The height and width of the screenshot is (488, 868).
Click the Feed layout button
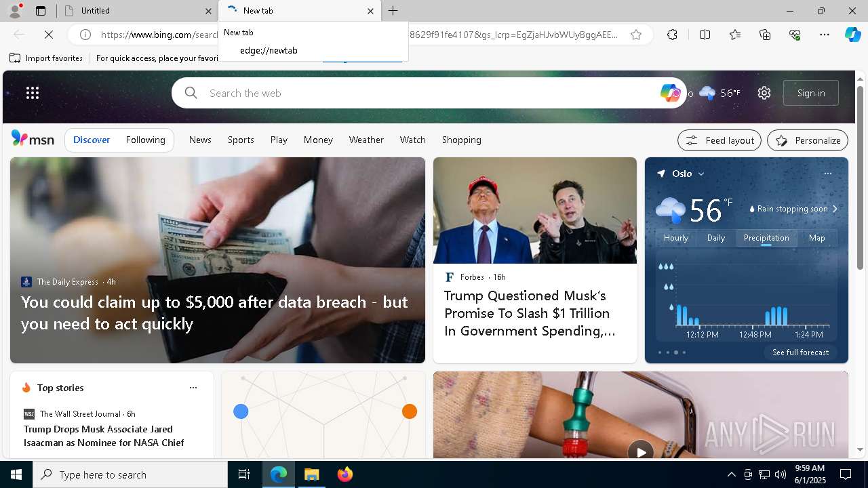[719, 140]
